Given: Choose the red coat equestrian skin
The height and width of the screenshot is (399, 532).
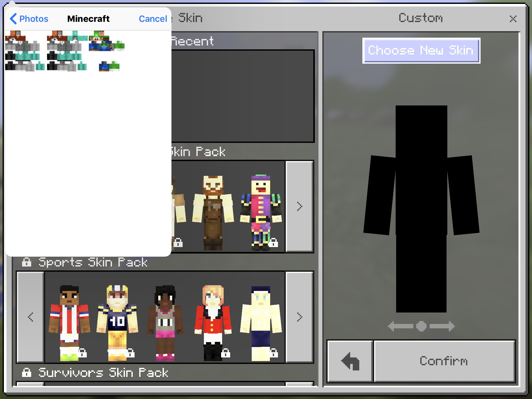Looking at the screenshot, I should point(213,322).
